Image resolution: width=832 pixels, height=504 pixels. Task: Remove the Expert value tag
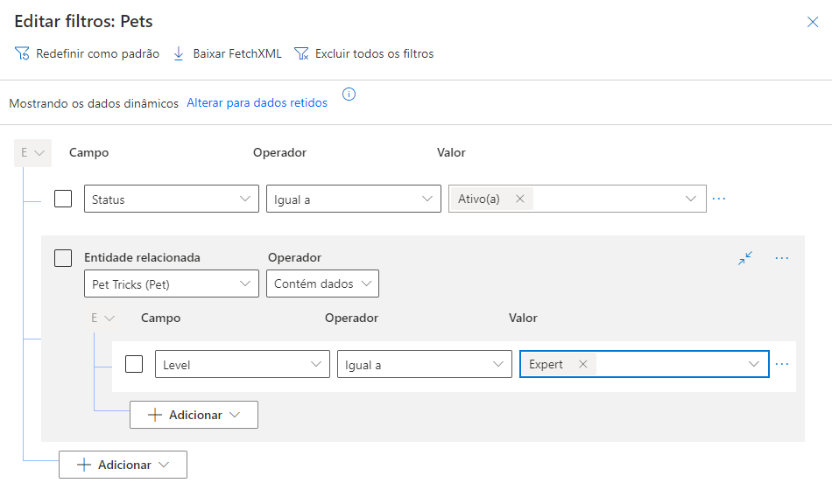tap(583, 364)
